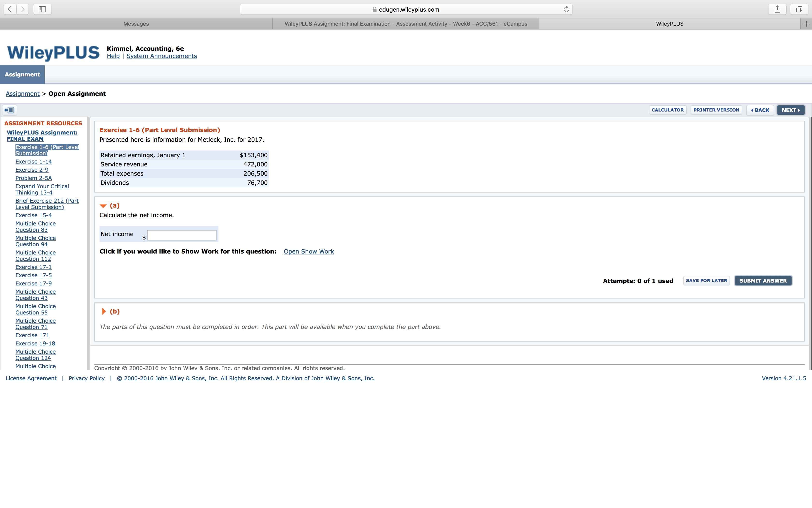The height and width of the screenshot is (508, 812).
Task: Open Exercise 2-9 in the sidebar
Action: [x=32, y=170]
